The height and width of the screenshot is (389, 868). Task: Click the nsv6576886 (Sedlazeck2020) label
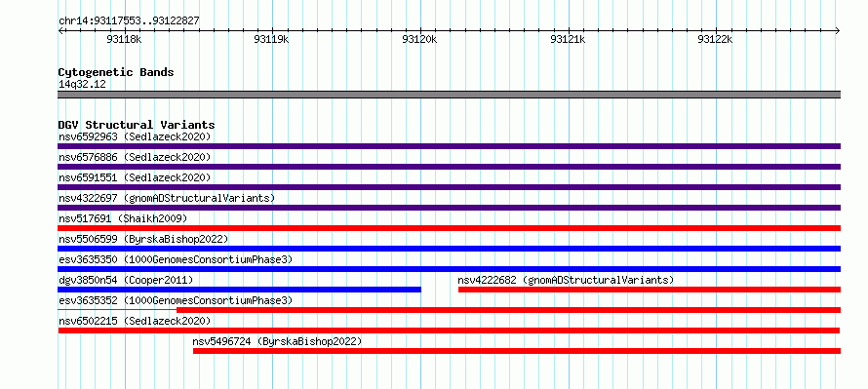tap(135, 157)
